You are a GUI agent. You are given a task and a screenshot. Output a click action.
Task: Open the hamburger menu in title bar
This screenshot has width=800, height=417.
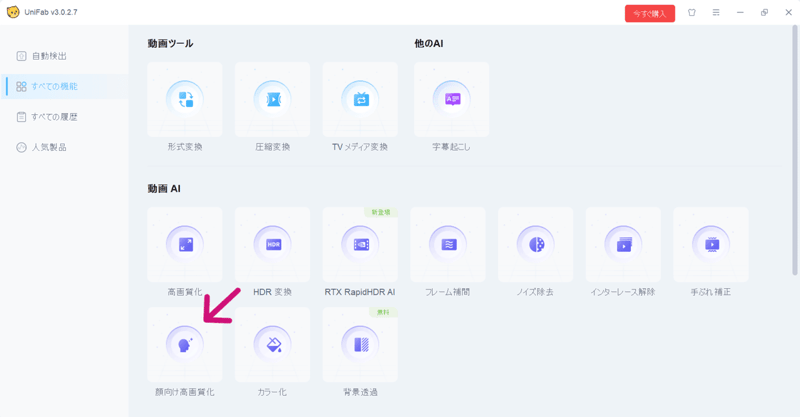point(716,13)
